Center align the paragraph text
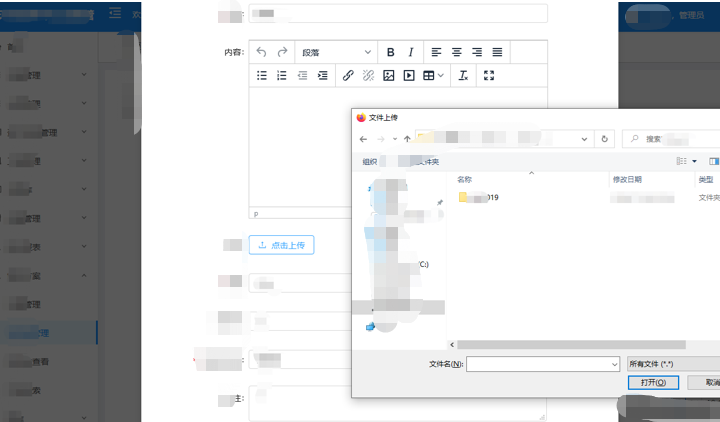Image resolution: width=720 pixels, height=422 pixels. pos(456,52)
